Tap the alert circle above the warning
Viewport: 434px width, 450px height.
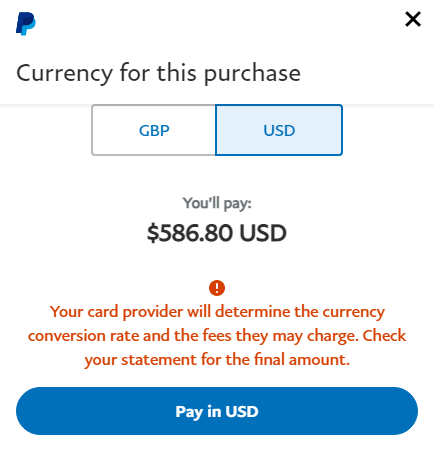coord(217,288)
